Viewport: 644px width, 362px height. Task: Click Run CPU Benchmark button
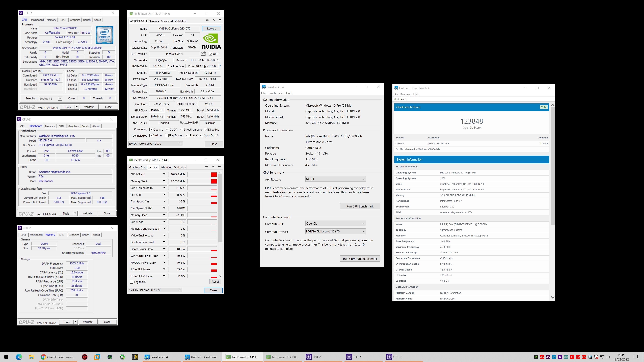tap(360, 206)
